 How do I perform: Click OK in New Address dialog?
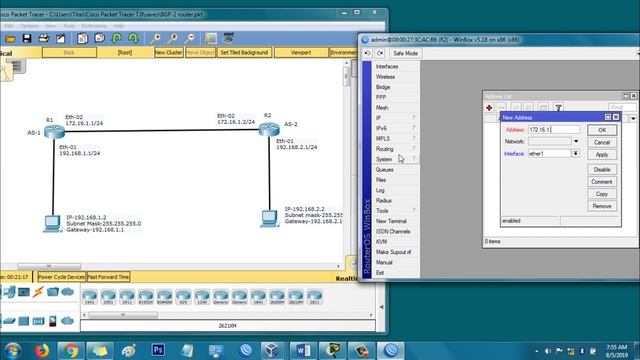click(602, 130)
